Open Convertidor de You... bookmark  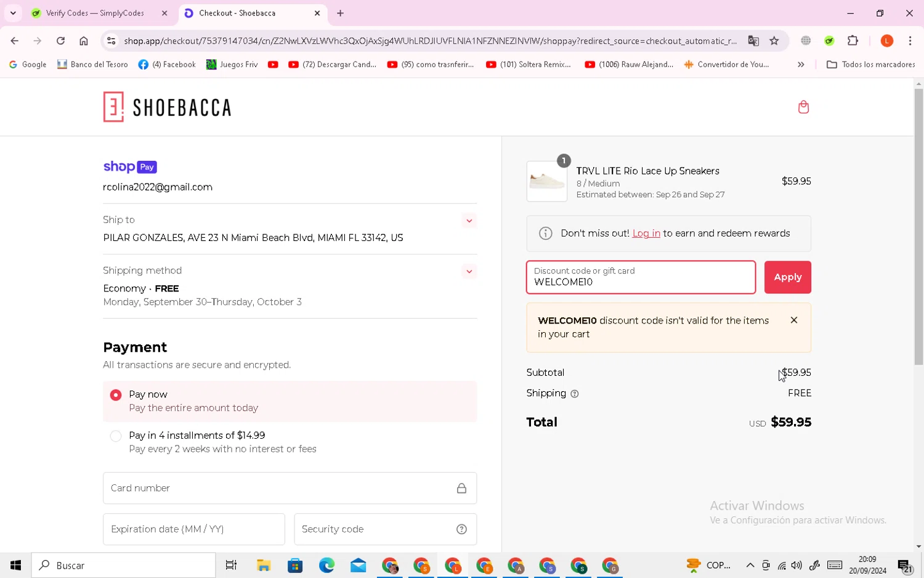[x=727, y=64]
